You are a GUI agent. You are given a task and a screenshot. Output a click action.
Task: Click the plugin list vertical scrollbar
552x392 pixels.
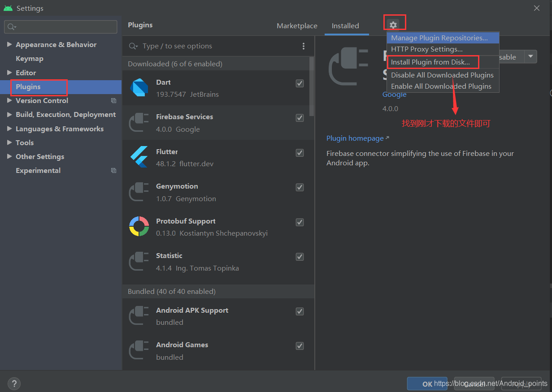pos(312,86)
